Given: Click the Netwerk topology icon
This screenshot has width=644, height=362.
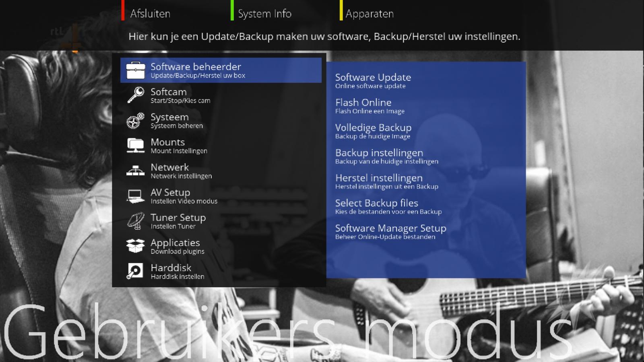Looking at the screenshot, I should pos(136,171).
